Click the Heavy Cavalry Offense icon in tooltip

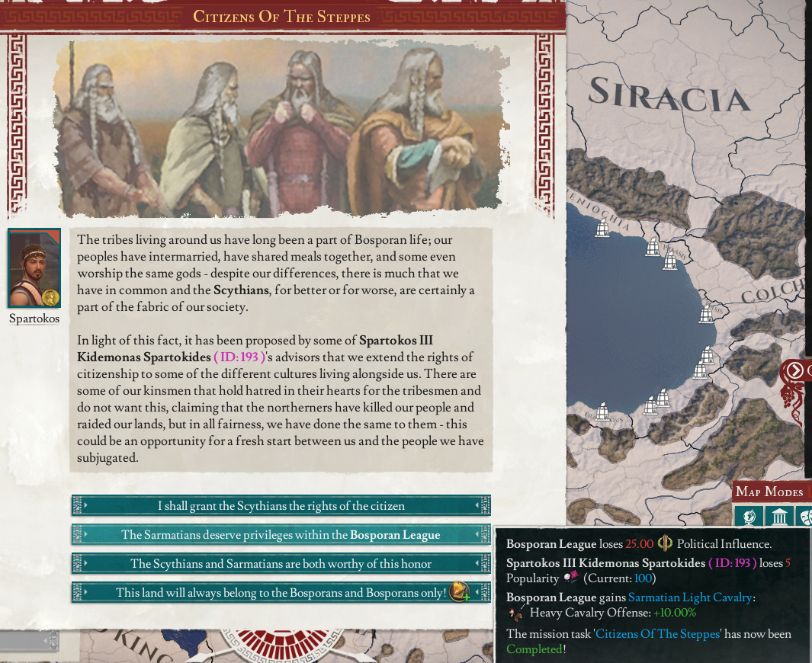coord(516,613)
